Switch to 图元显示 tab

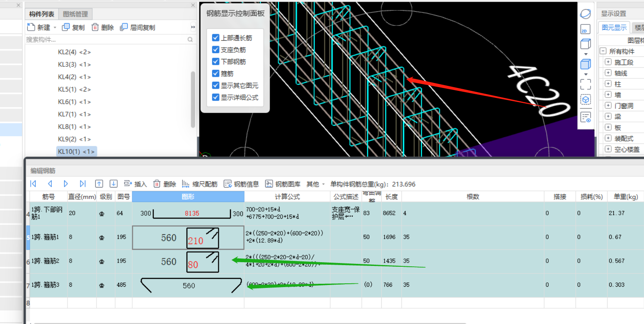614,28
